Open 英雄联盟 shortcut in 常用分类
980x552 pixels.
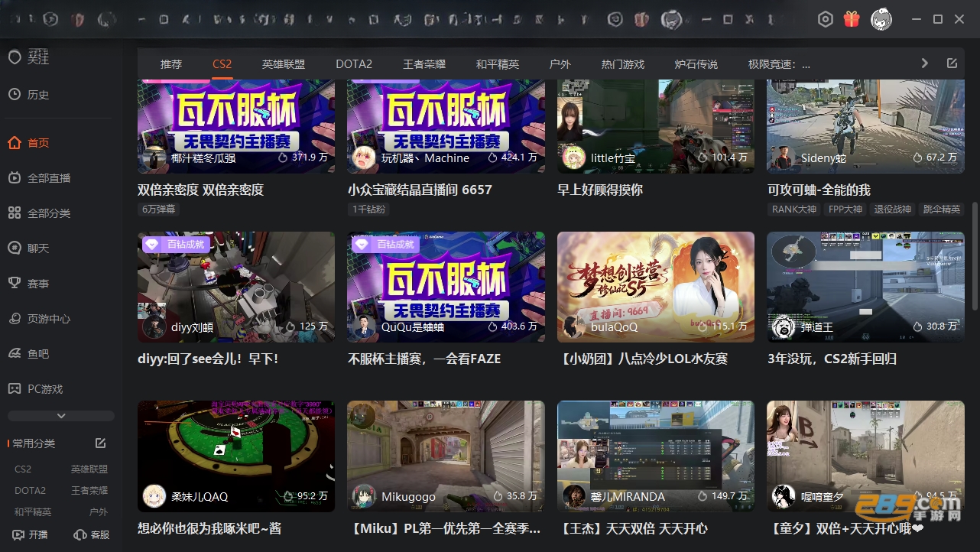coord(89,469)
